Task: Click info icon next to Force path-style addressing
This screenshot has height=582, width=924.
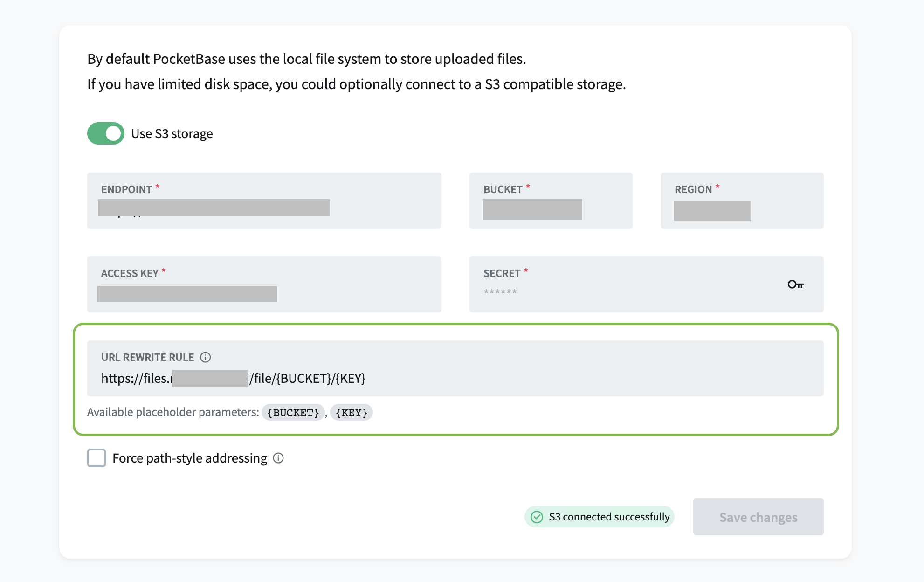Action: click(278, 458)
